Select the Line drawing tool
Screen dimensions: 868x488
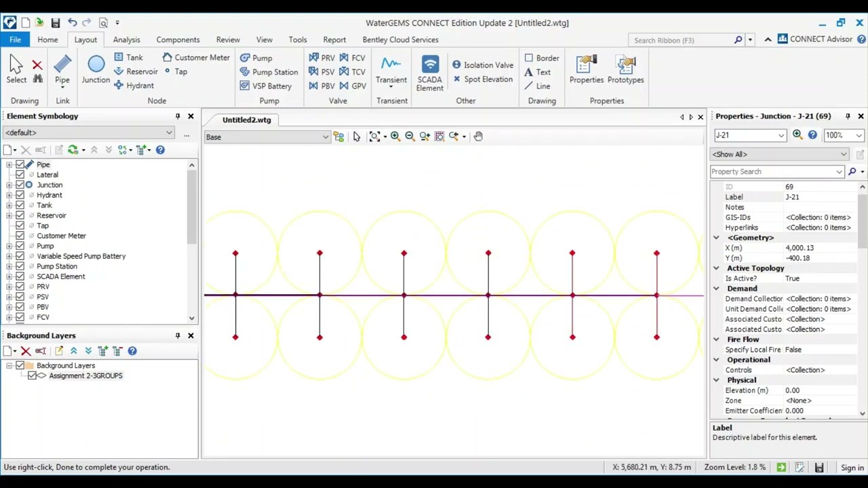(537, 86)
